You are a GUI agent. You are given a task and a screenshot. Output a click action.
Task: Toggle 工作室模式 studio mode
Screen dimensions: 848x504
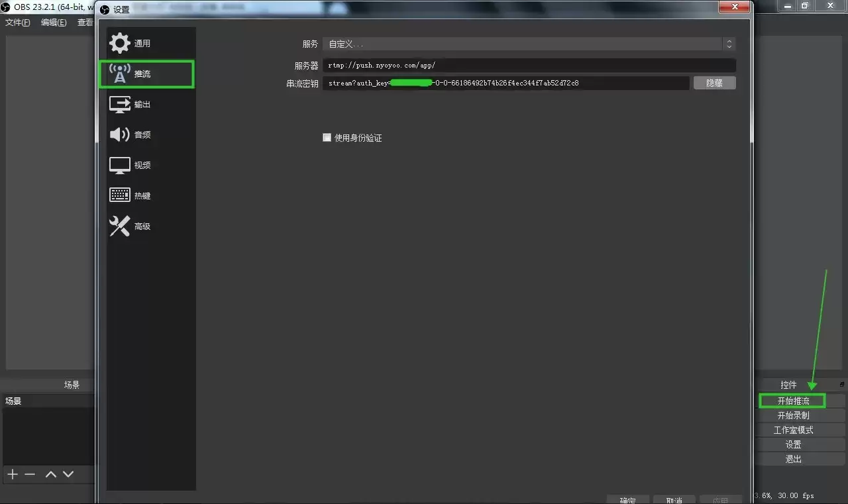(793, 430)
